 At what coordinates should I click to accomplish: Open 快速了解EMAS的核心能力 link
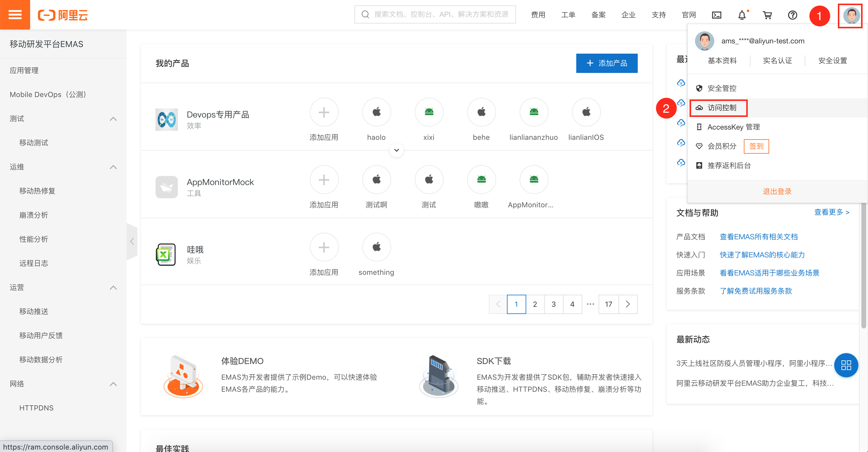(762, 255)
